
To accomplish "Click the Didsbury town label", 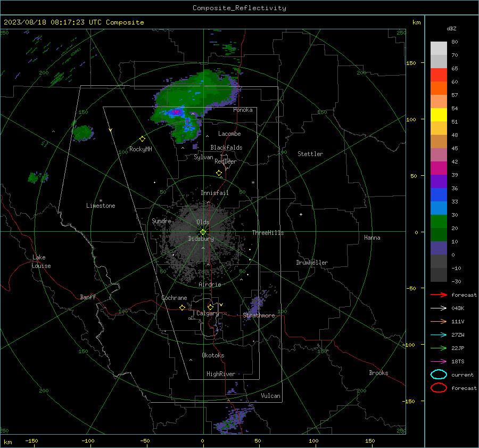I will (x=201, y=239).
